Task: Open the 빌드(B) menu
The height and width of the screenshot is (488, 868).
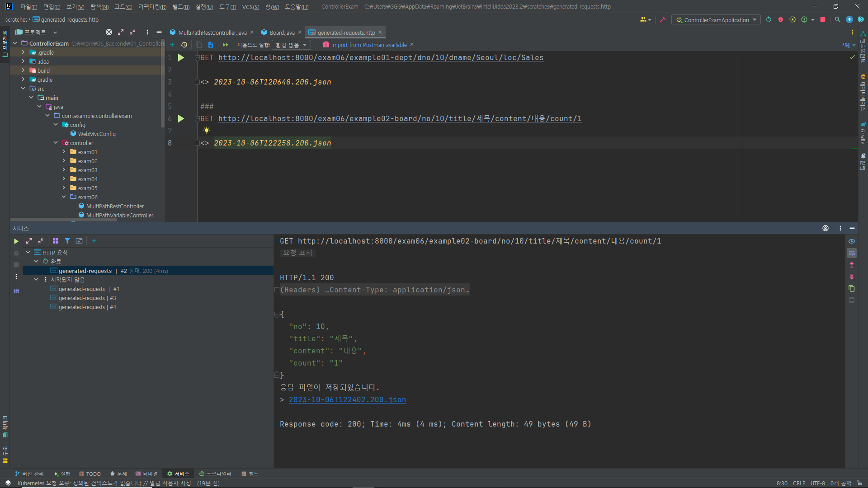Action: (x=181, y=7)
